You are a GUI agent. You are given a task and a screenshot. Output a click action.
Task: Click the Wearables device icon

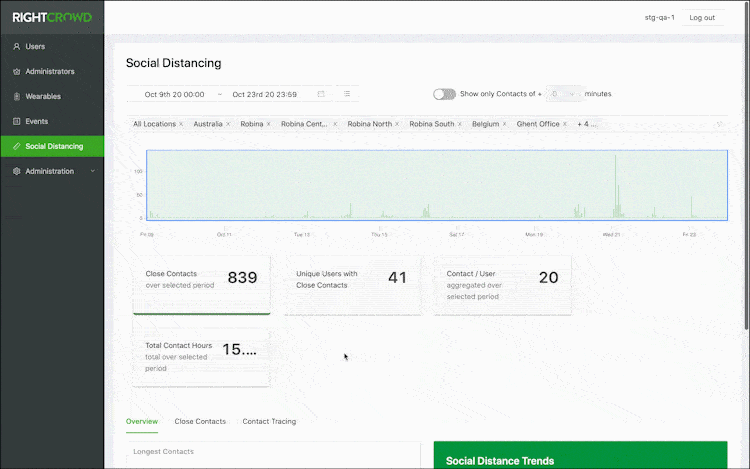[17, 96]
